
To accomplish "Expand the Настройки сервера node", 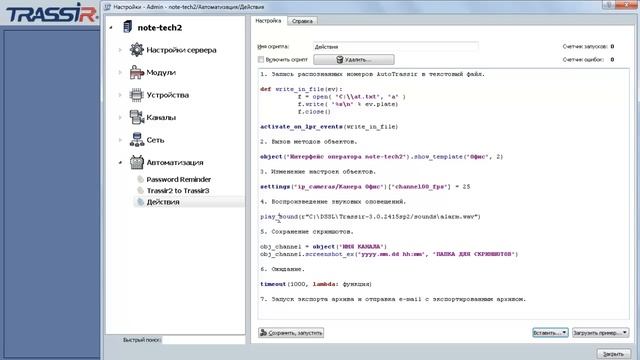I will pos(120,50).
